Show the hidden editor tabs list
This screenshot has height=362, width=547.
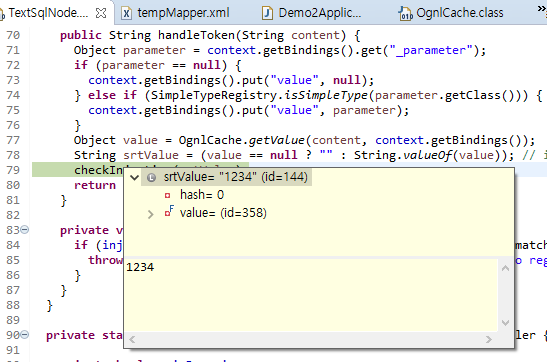542,9
